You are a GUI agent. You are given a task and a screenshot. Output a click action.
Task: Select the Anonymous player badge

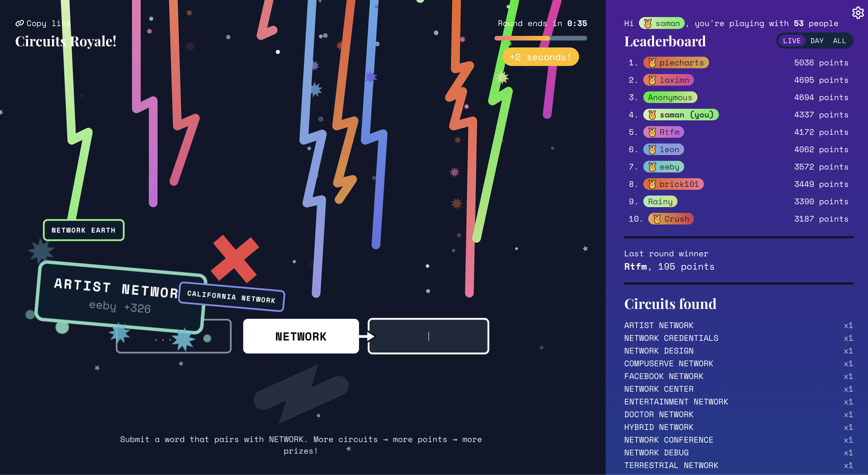[670, 97]
